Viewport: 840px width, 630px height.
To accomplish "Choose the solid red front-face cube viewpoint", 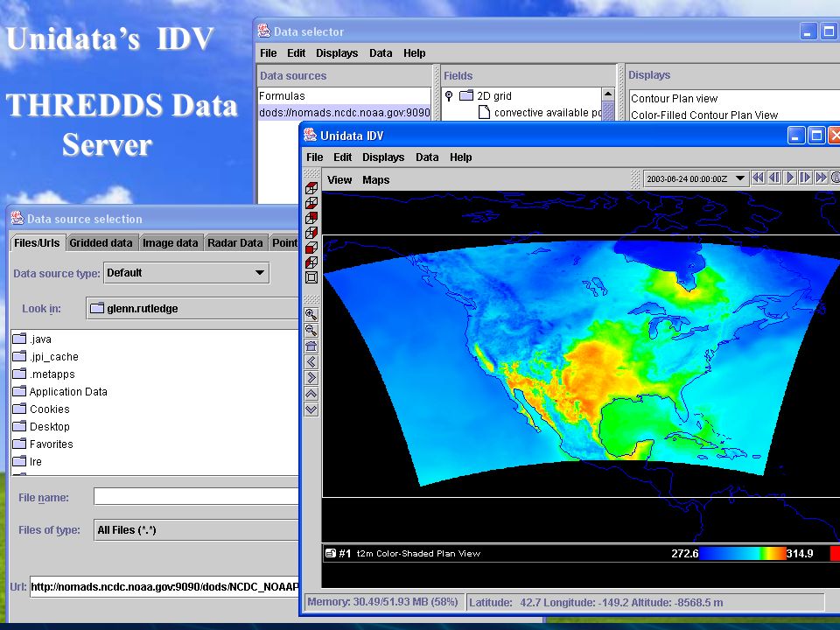I will coord(311,248).
